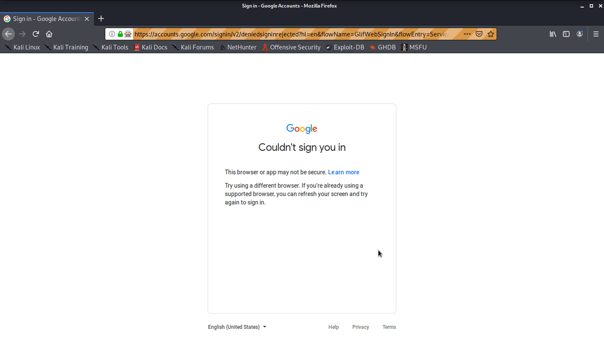
Task: Click the green padlock connection icon
Action: pos(120,34)
